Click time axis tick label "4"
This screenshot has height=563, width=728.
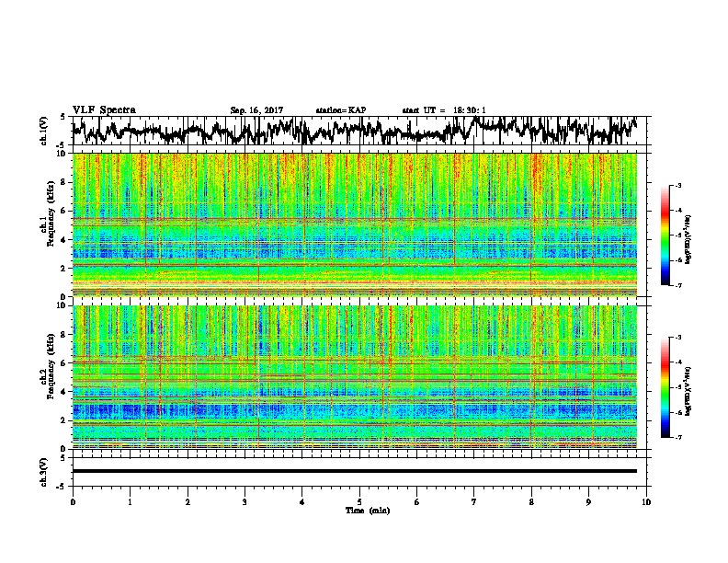(302, 502)
